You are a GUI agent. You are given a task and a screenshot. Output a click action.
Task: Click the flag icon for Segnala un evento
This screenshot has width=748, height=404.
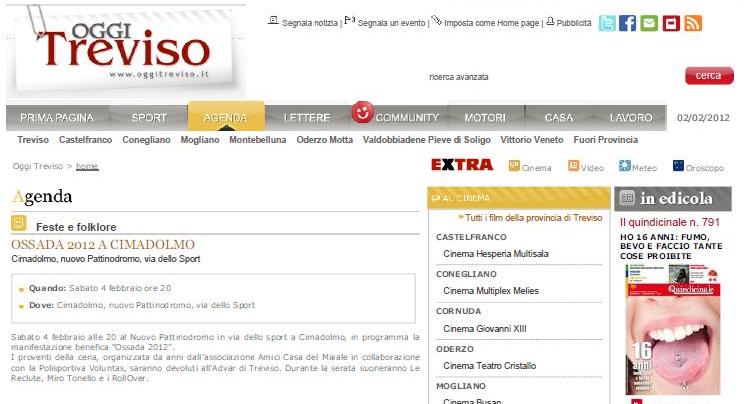[350, 20]
